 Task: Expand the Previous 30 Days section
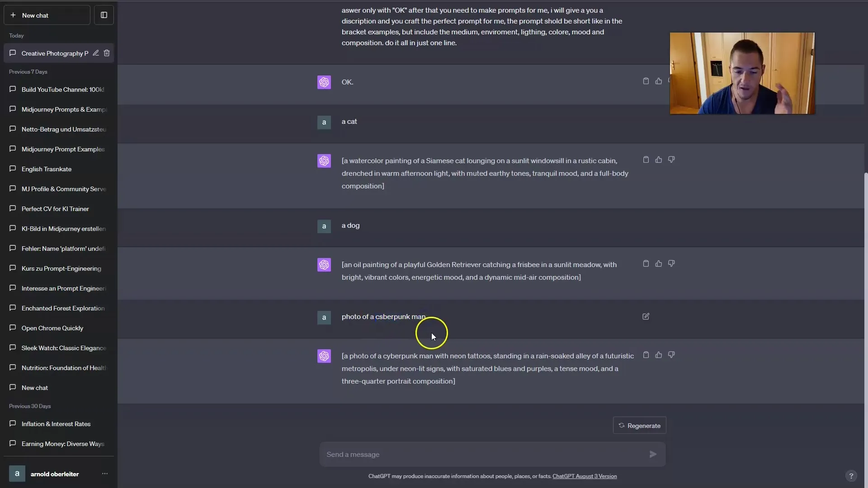(x=30, y=406)
